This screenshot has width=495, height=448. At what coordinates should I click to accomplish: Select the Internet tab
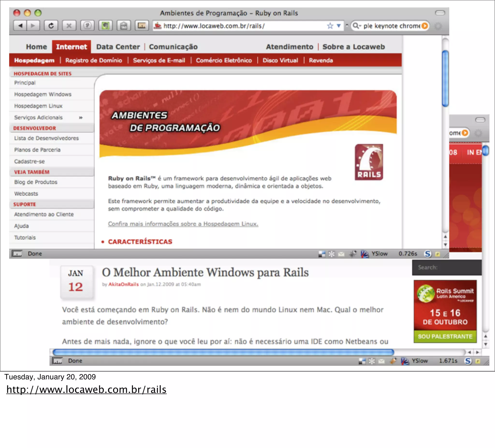click(x=71, y=47)
